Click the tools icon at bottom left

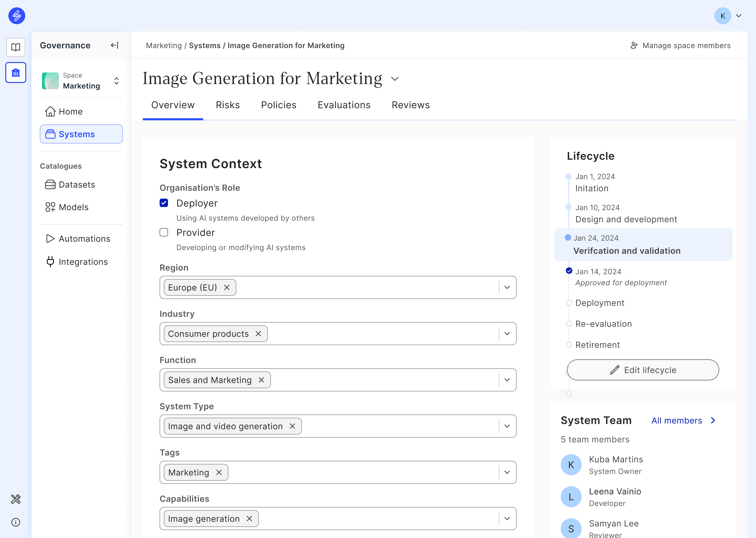(16, 499)
